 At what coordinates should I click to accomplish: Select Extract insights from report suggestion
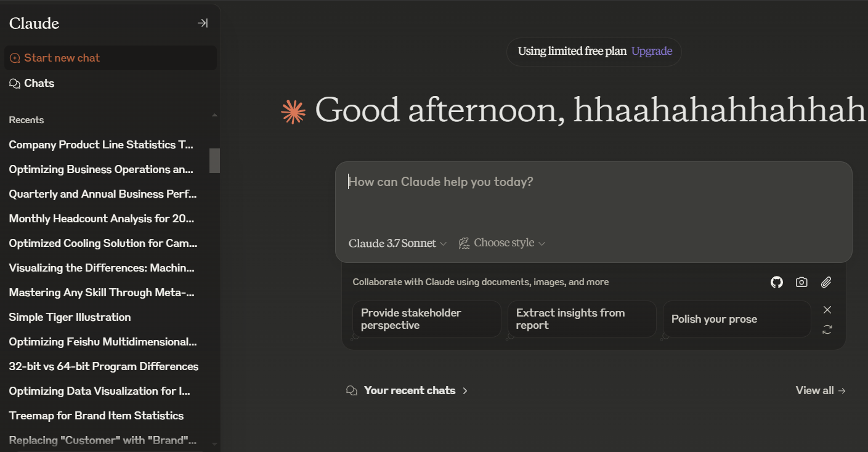pos(582,319)
